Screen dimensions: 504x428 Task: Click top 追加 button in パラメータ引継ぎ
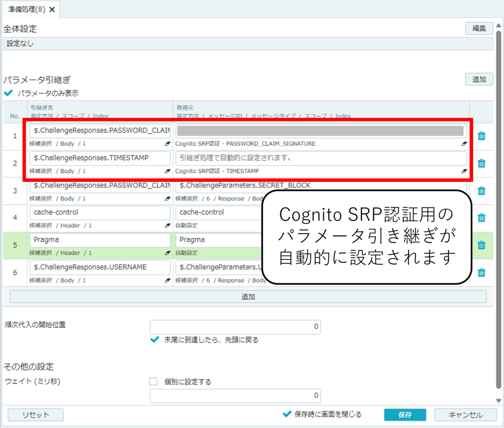(479, 79)
